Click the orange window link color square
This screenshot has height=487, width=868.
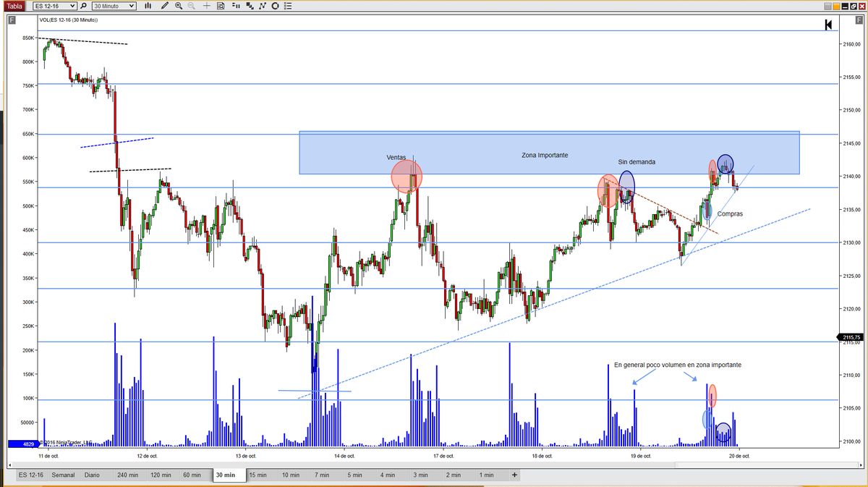838,6
